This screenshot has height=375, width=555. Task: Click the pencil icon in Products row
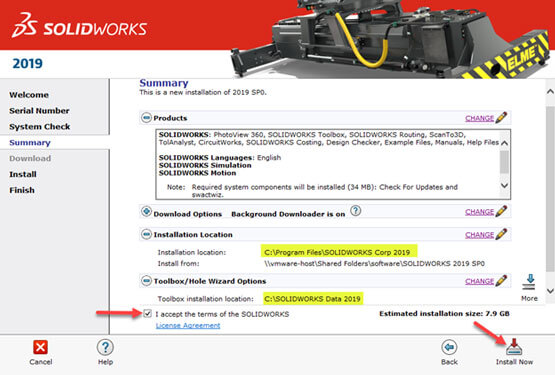pos(501,118)
